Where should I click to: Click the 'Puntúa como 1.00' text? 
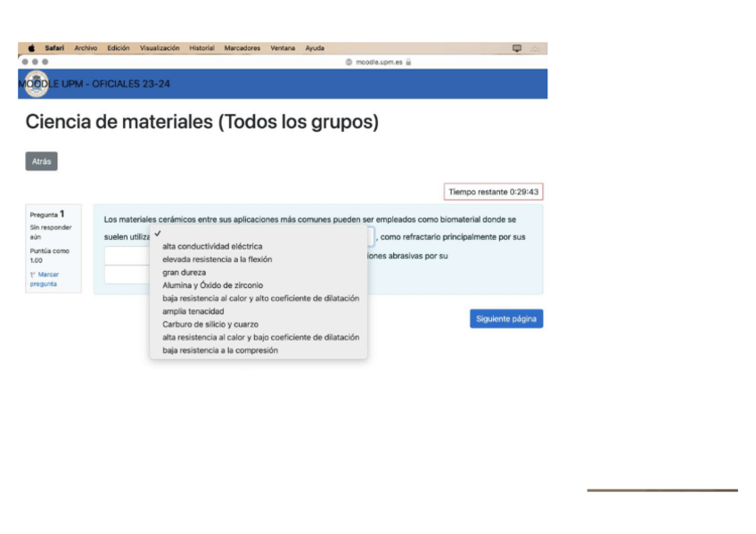(50, 256)
